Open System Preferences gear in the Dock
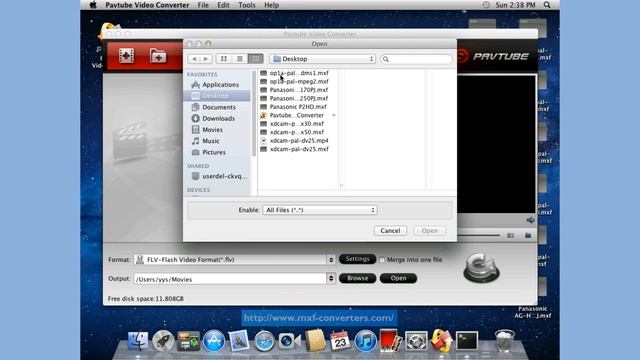640x360 pixels. pos(416,341)
